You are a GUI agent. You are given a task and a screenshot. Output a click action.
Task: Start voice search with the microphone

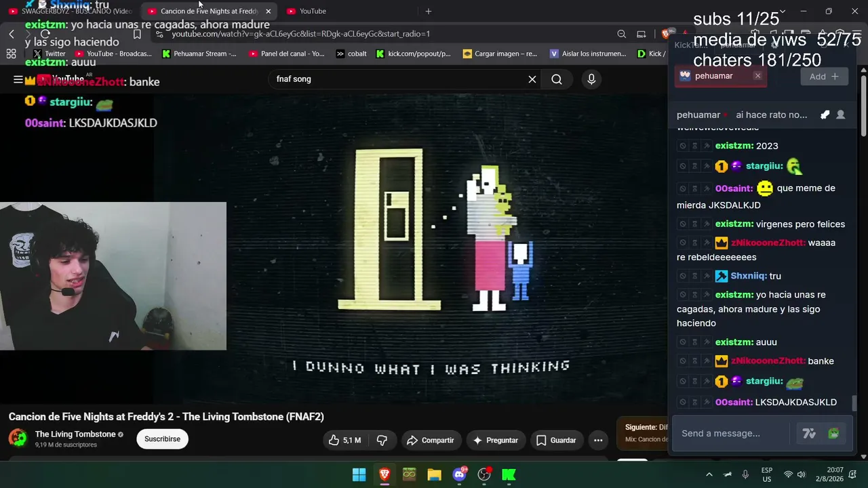click(x=591, y=79)
